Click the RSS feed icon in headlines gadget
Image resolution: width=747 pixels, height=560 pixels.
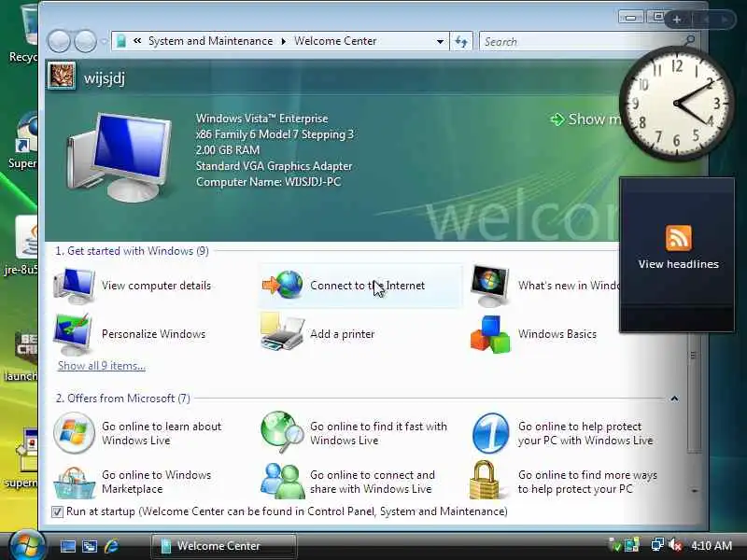(x=679, y=238)
